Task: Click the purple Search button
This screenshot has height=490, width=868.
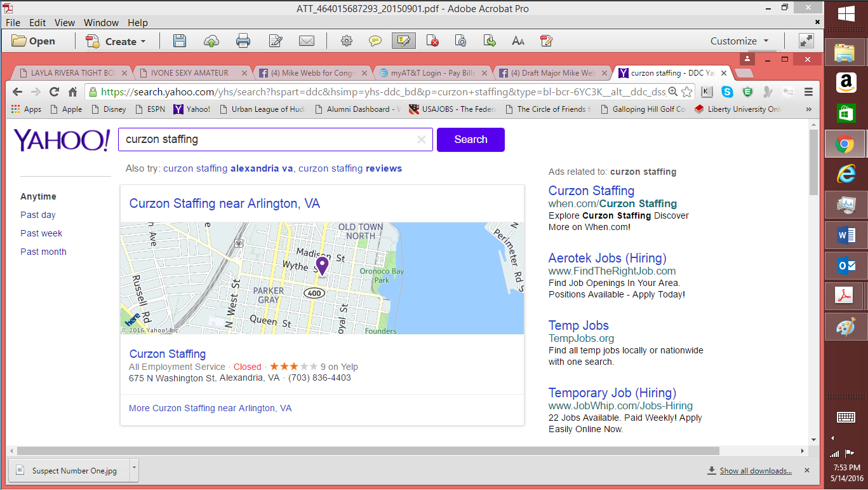Action: [471, 140]
